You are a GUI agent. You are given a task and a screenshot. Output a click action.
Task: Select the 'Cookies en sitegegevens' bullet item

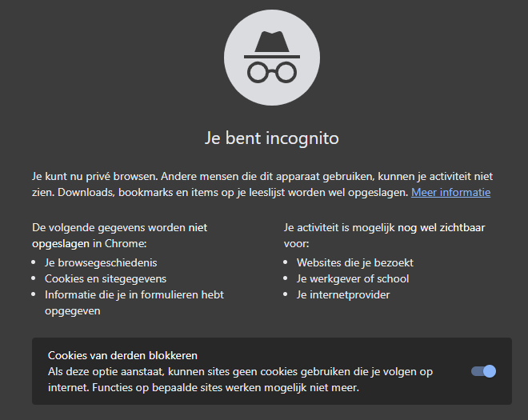106,278
